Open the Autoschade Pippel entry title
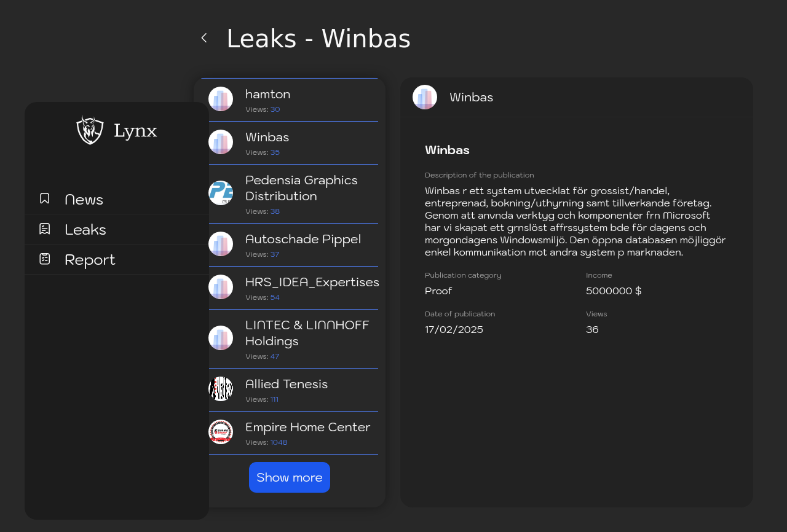787x532 pixels. (303, 239)
